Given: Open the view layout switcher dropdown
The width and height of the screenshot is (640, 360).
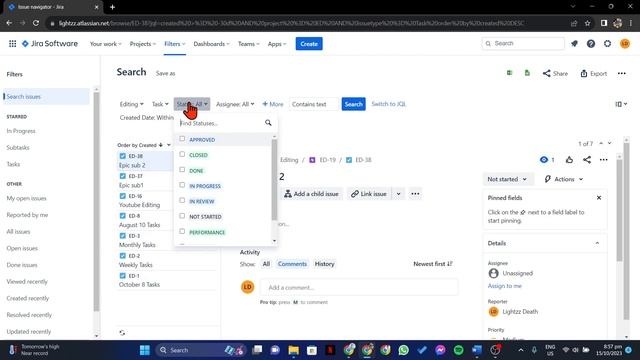Looking at the screenshot, I should [x=621, y=104].
